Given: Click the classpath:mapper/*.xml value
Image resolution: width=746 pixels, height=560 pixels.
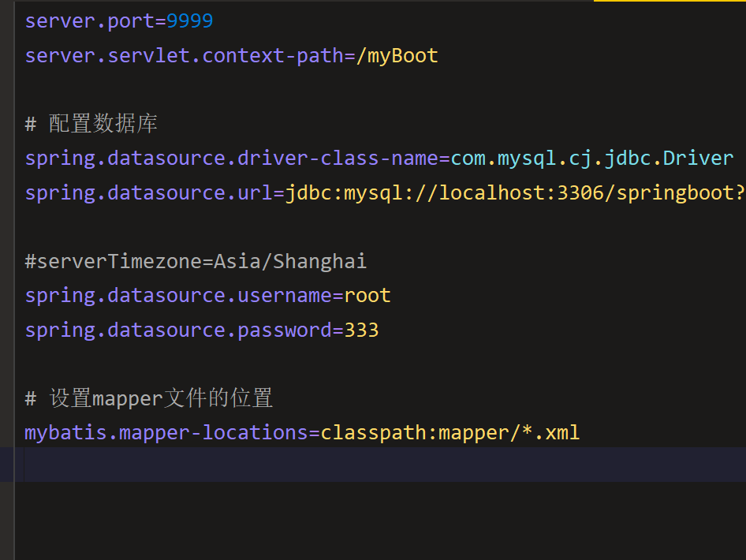Looking at the screenshot, I should tap(449, 433).
